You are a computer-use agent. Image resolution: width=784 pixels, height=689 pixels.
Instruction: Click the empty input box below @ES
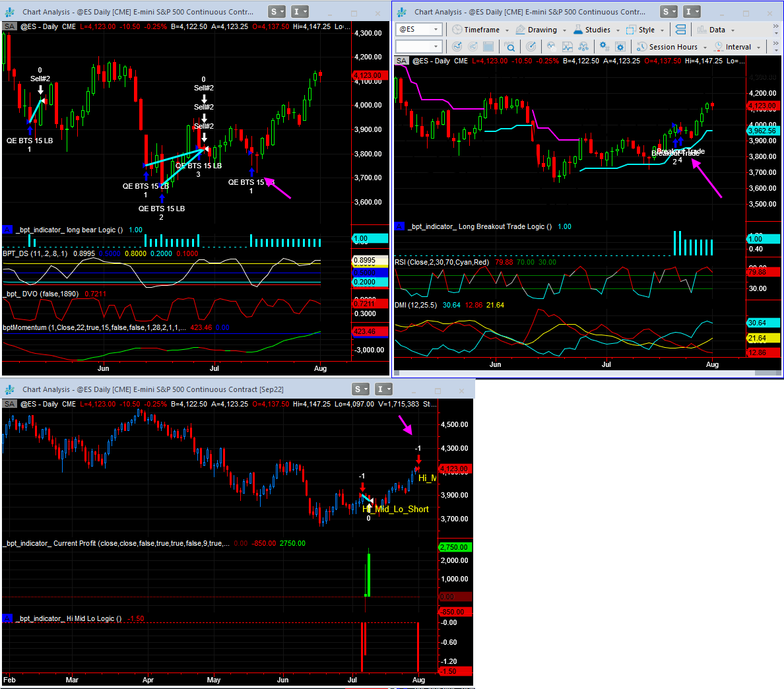click(414, 46)
